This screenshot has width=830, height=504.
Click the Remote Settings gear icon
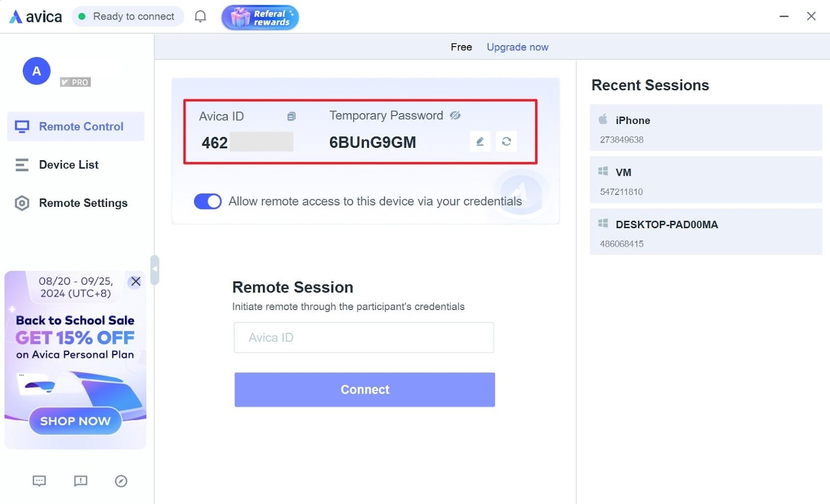(22, 203)
